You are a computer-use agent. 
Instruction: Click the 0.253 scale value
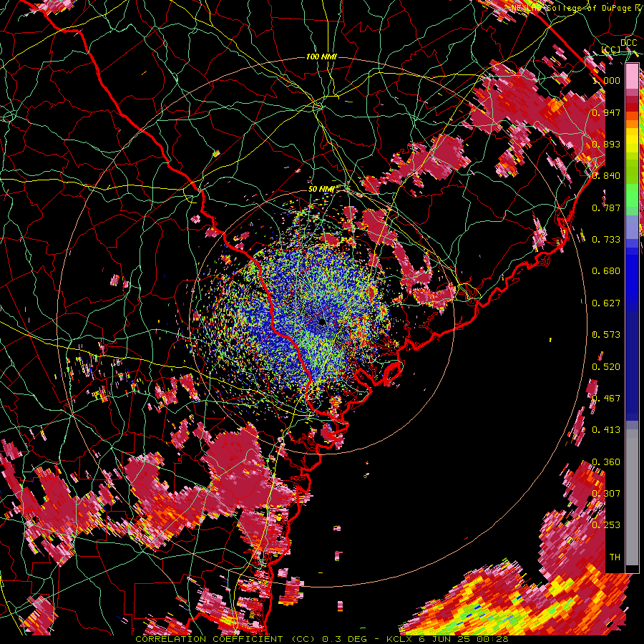(606, 525)
